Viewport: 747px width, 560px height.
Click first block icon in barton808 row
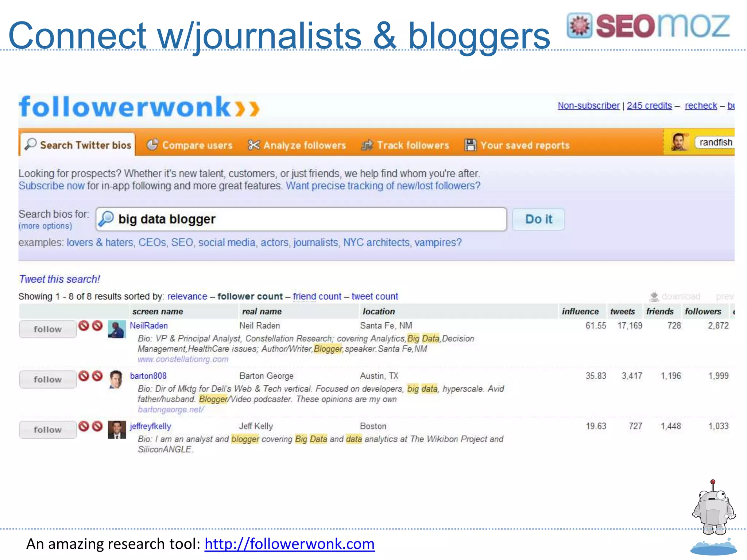tap(84, 376)
